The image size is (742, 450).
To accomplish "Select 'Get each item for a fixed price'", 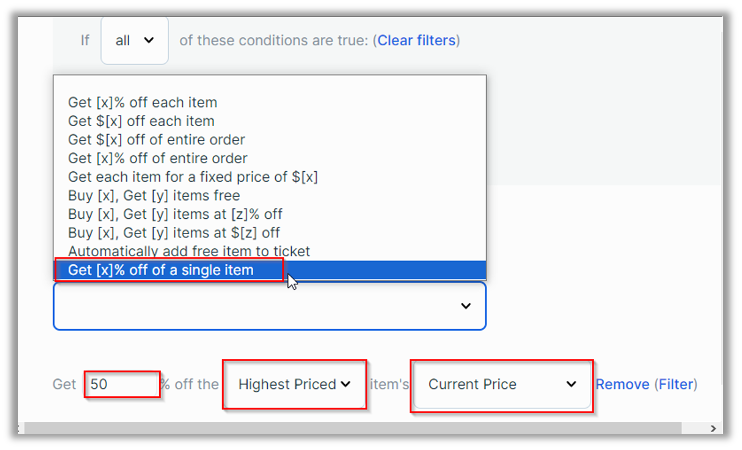I will pyautogui.click(x=193, y=177).
